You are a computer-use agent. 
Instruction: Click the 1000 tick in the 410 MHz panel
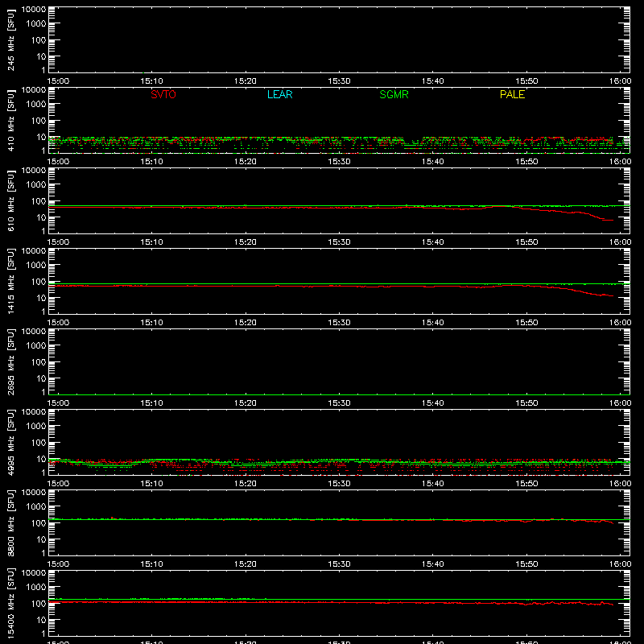[36, 105]
